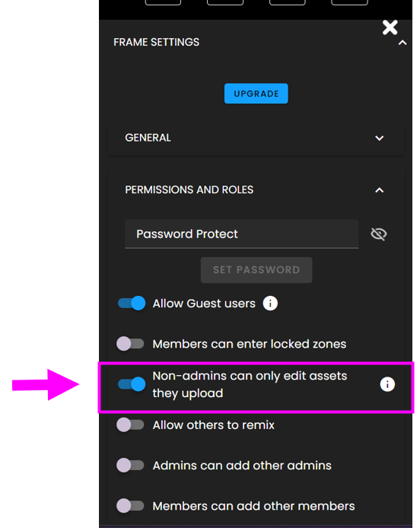This screenshot has width=420, height=531.
Task: Click the Set Password button
Action: (x=256, y=270)
